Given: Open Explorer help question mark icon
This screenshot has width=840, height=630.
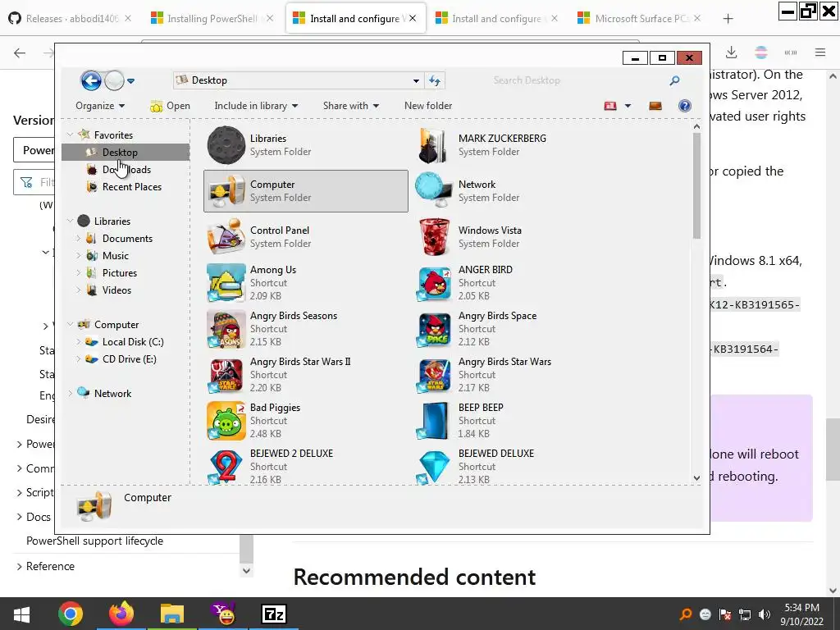Looking at the screenshot, I should pyautogui.click(x=685, y=106).
